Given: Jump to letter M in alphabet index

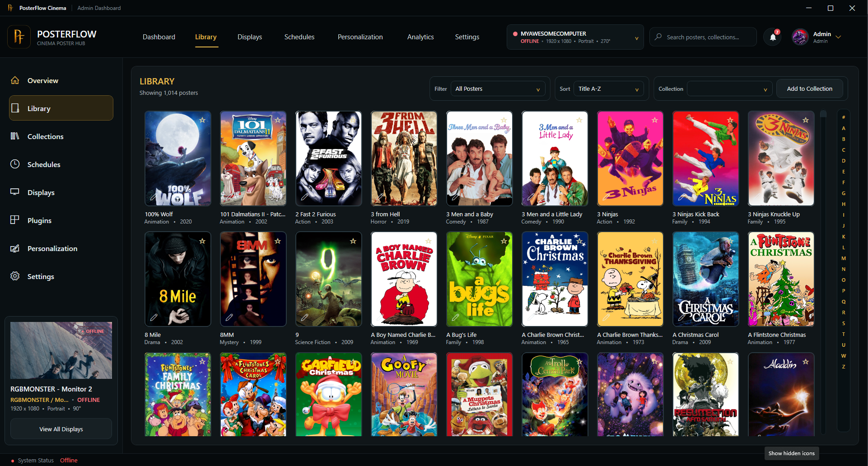Looking at the screenshot, I should tap(843, 258).
